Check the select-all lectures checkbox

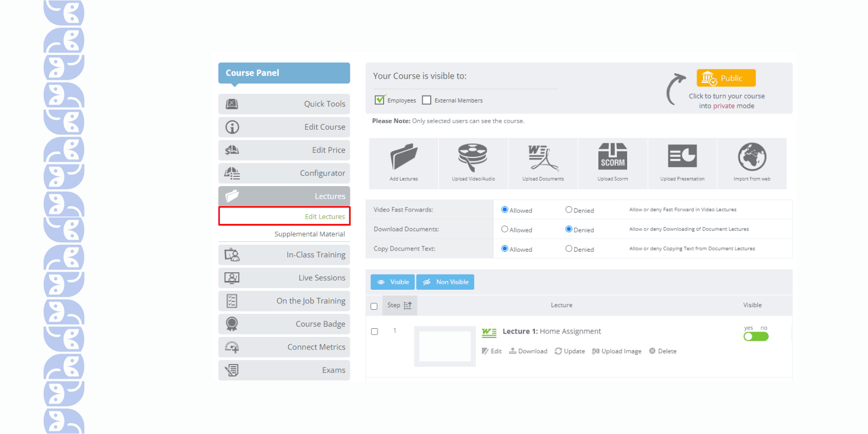374,306
